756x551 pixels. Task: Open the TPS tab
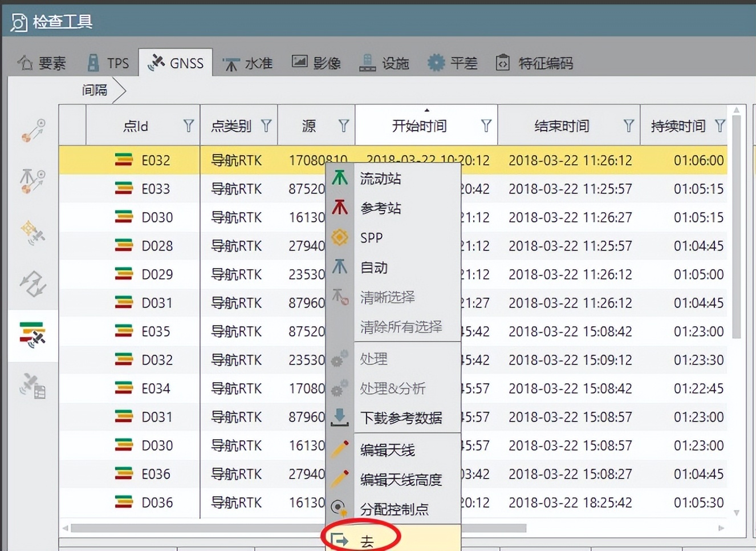107,63
